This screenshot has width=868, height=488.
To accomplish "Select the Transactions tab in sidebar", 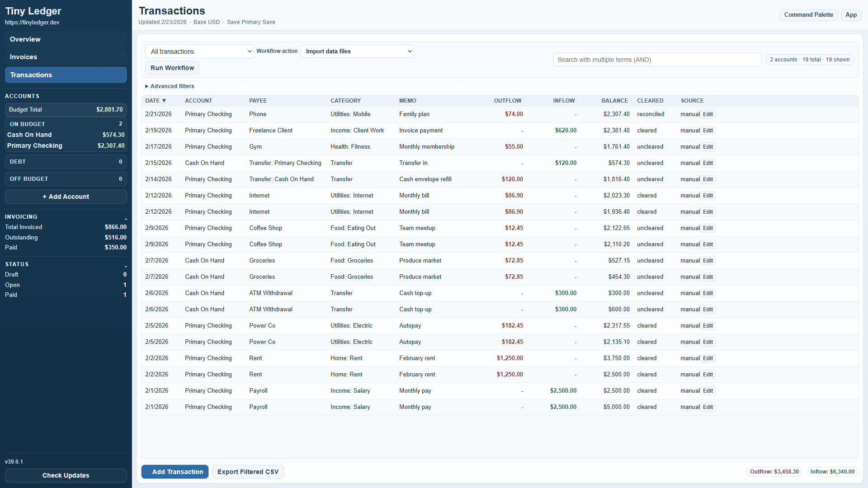I will [x=66, y=75].
